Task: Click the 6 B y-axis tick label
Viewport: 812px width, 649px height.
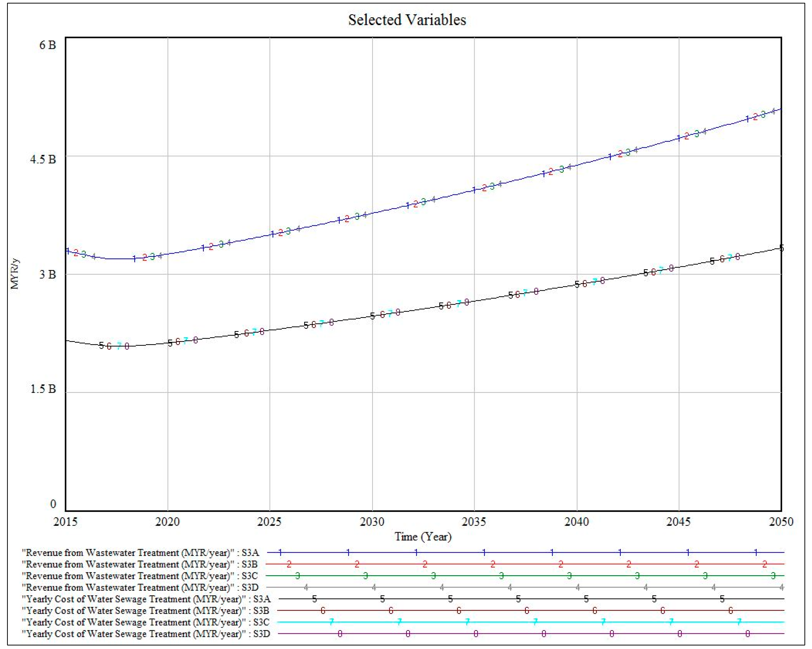Action: point(47,45)
